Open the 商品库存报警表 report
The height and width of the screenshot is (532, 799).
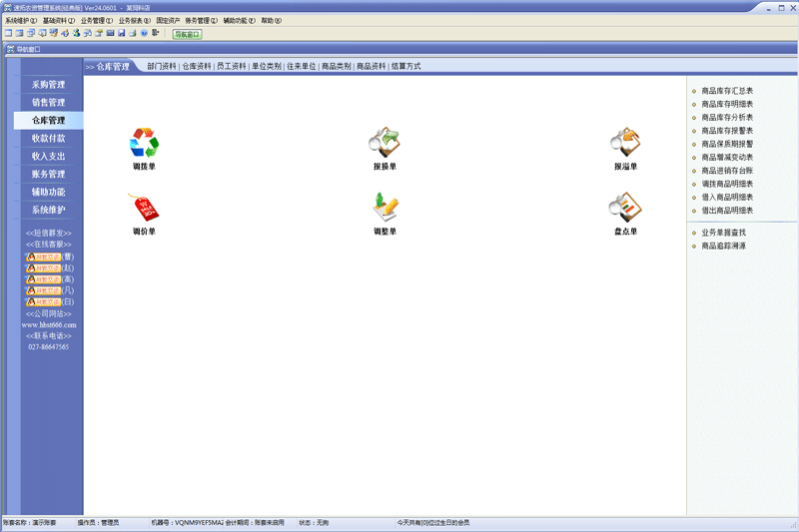tap(727, 131)
